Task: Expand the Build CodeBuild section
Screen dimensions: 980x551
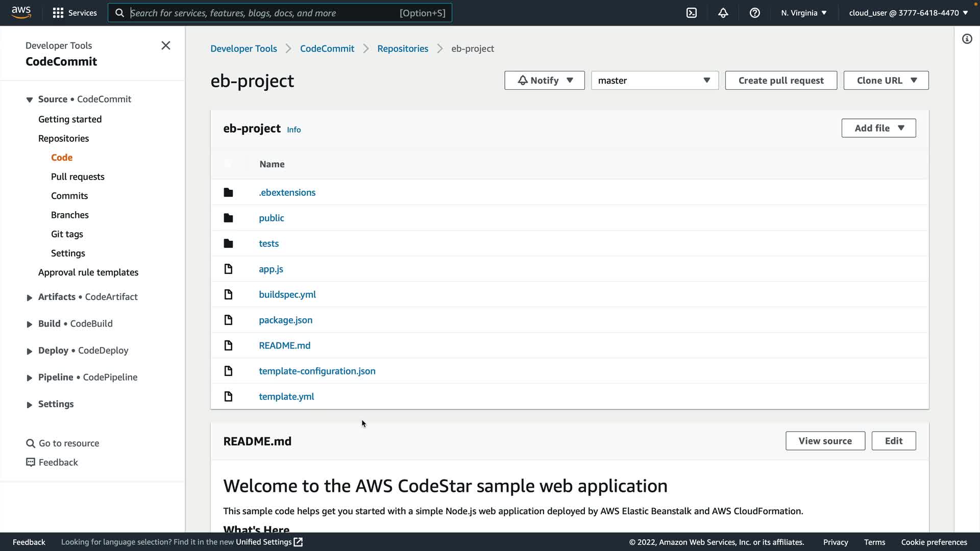Action: [29, 324]
